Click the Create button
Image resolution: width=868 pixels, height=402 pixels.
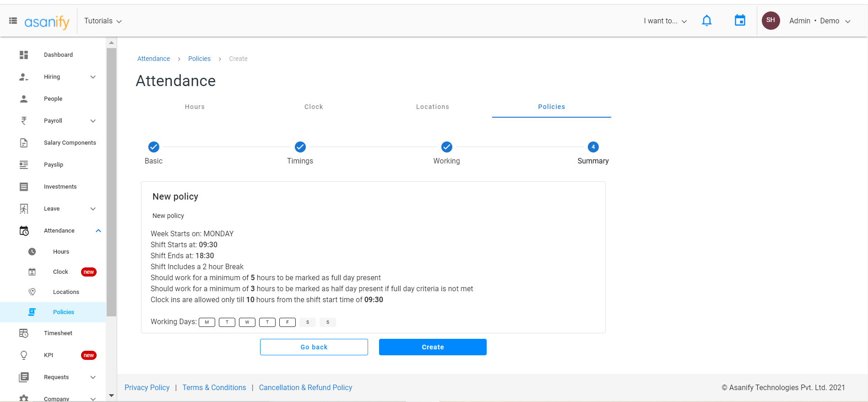click(x=433, y=347)
